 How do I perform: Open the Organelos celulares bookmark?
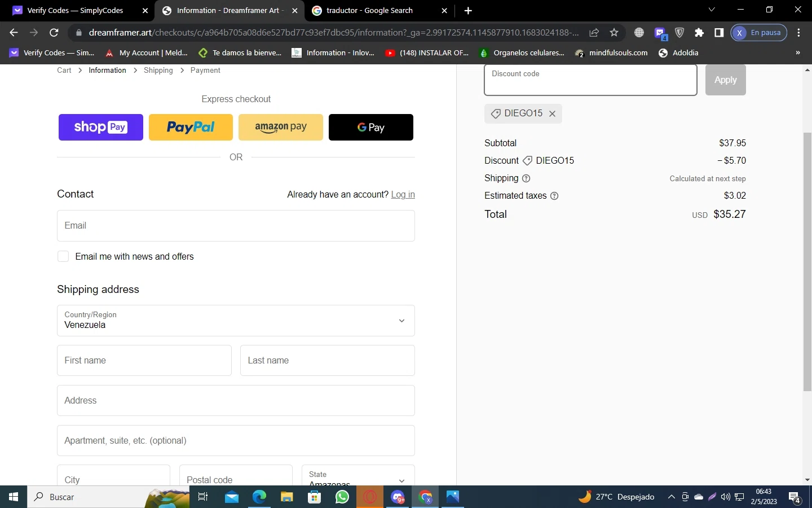pyautogui.click(x=522, y=52)
